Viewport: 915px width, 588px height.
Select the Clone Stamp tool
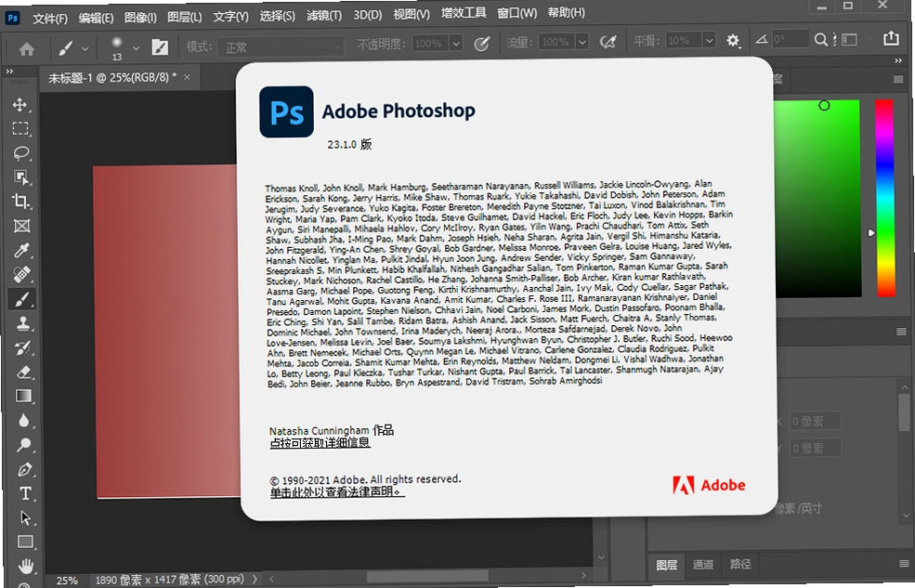click(x=23, y=323)
